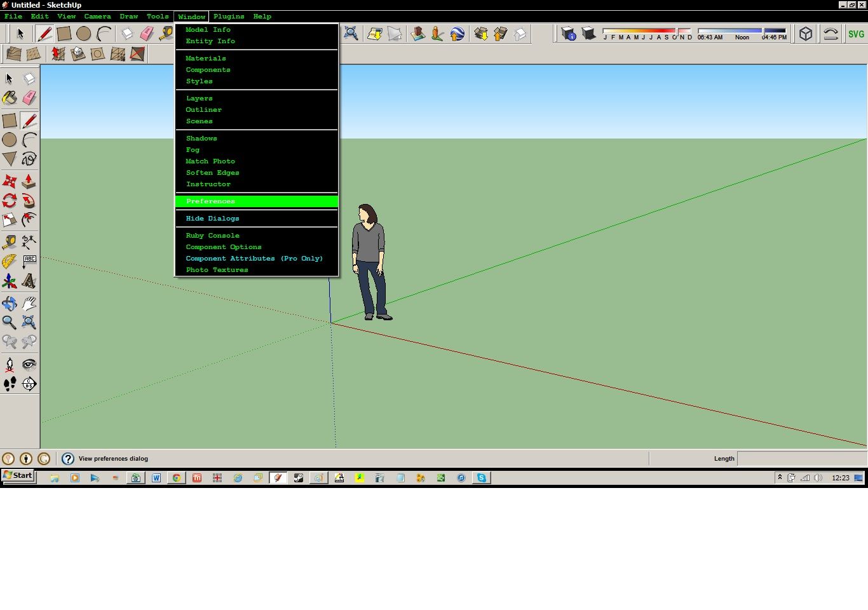Toggle shadows display on or off
Screen dimensions: 868x610
(x=588, y=34)
